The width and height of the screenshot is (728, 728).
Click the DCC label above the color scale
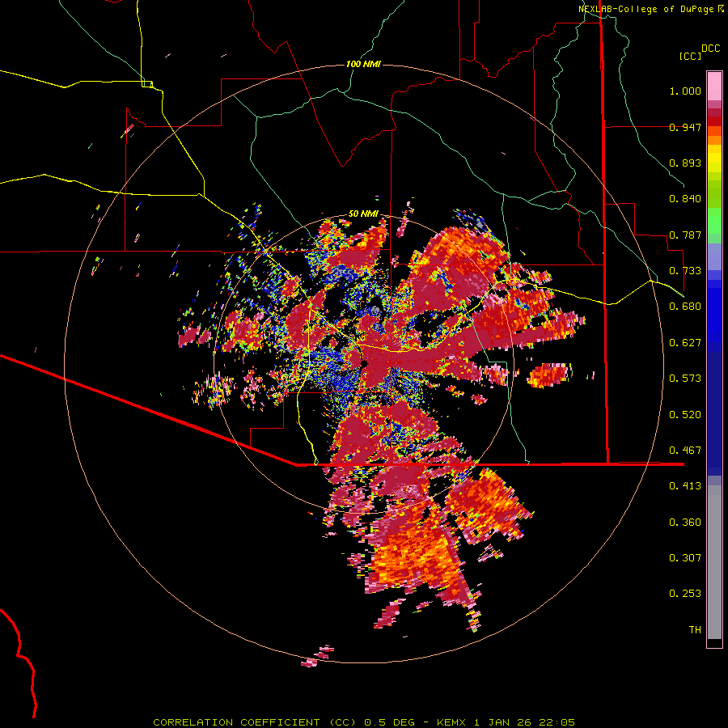click(710, 49)
